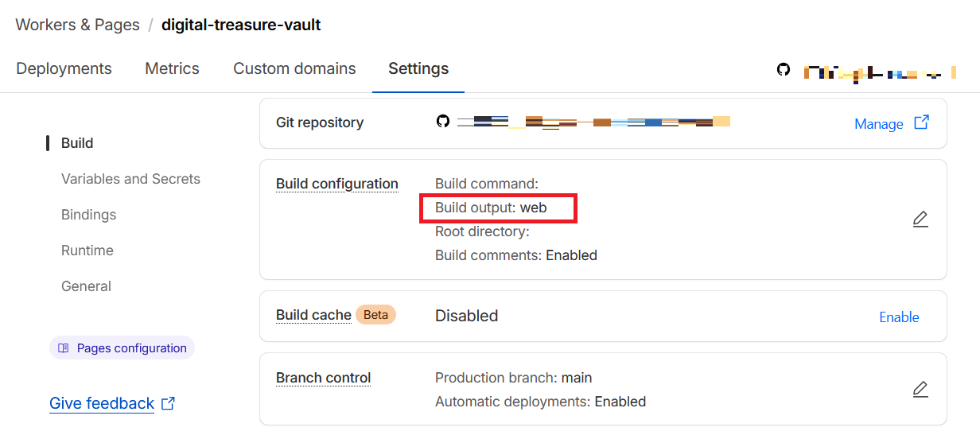This screenshot has width=980, height=435.
Task: Open the Manage repository link
Action: point(878,124)
